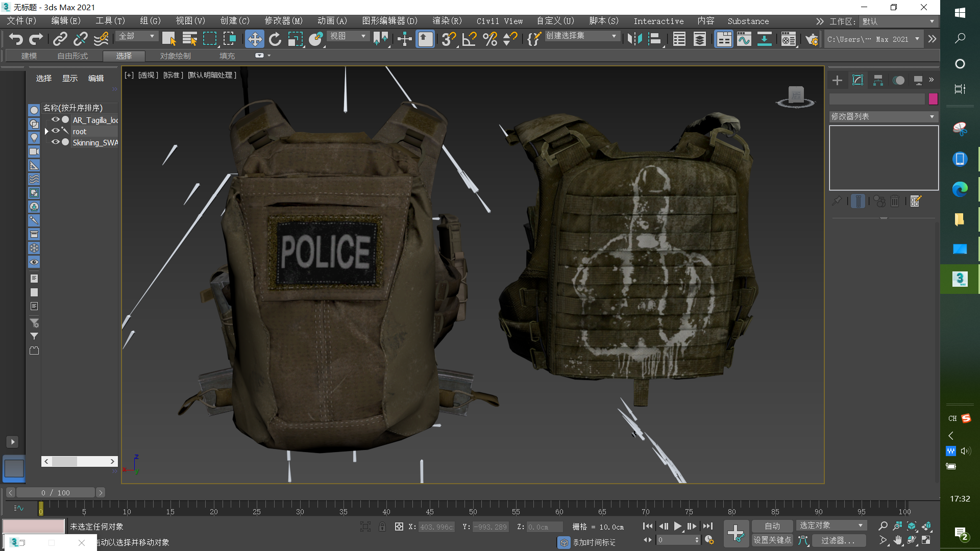
Task: Expand the root tree node
Action: 46,131
